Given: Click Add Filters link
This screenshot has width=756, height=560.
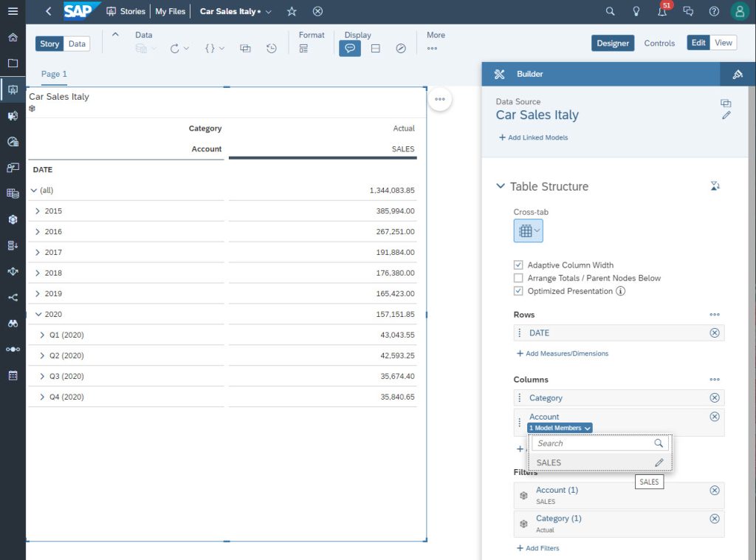Looking at the screenshot, I should pyautogui.click(x=537, y=548).
